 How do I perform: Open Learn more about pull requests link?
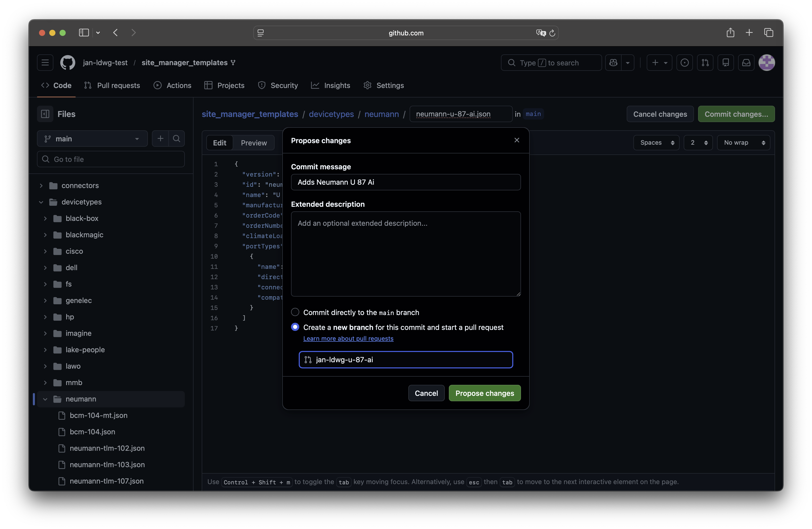[348, 338]
